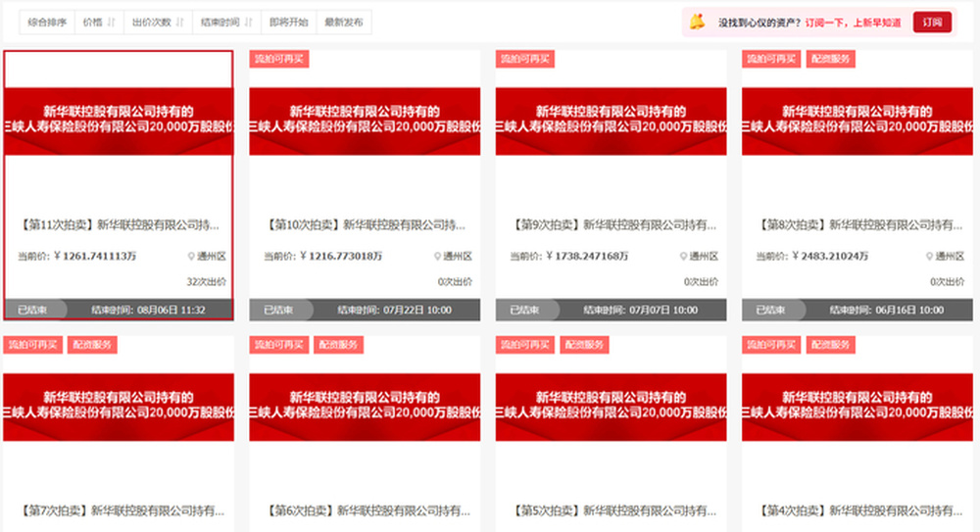The height and width of the screenshot is (532, 980).
Task: Click 流拍可再买 tag on 第8次拍卖
Action: click(771, 59)
